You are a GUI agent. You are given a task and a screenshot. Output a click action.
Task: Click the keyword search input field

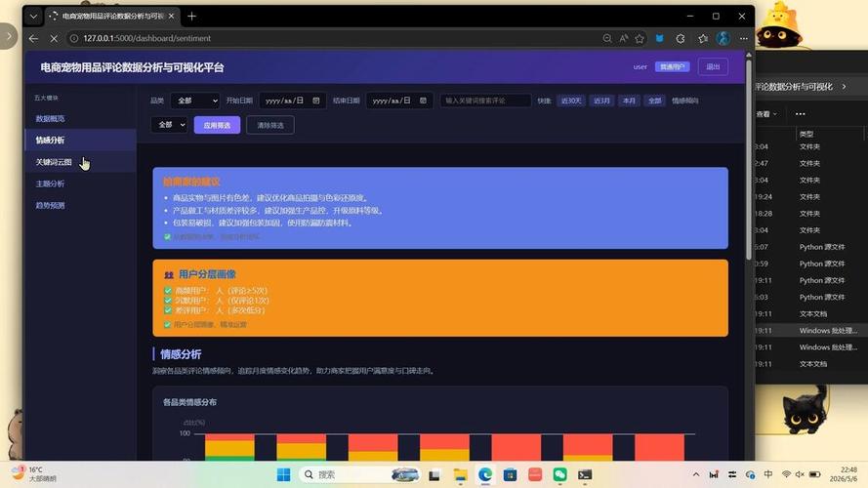pyautogui.click(x=485, y=101)
